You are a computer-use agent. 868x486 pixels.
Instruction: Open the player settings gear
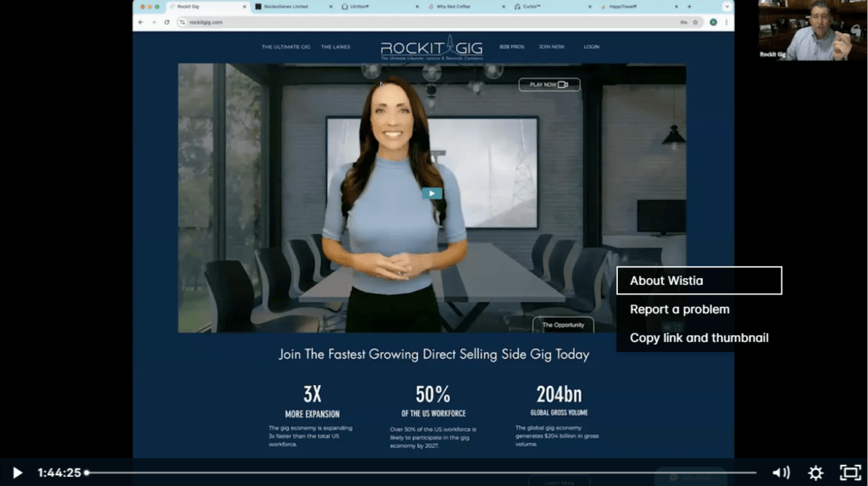tap(815, 472)
